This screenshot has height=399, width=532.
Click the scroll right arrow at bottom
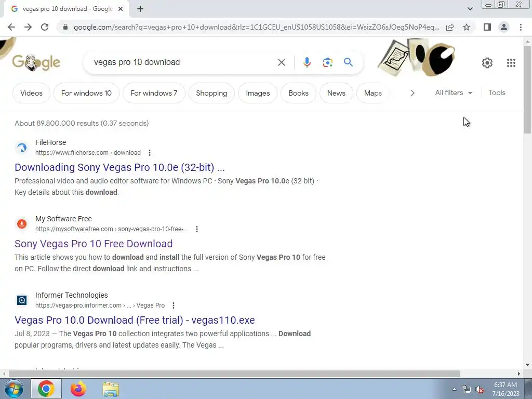(519, 374)
